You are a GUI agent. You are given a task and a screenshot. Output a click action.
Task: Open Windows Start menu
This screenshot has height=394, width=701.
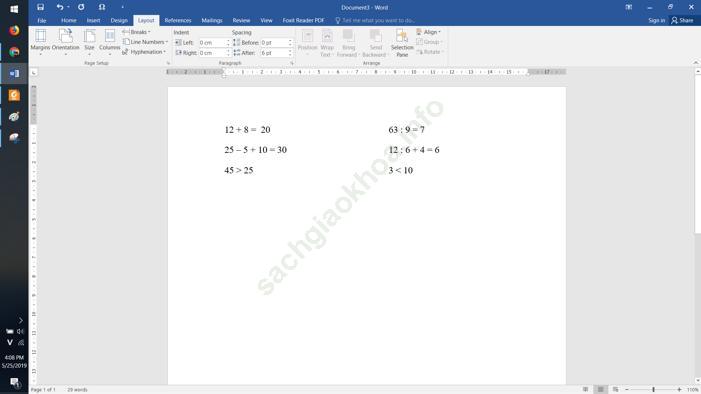tap(14, 9)
